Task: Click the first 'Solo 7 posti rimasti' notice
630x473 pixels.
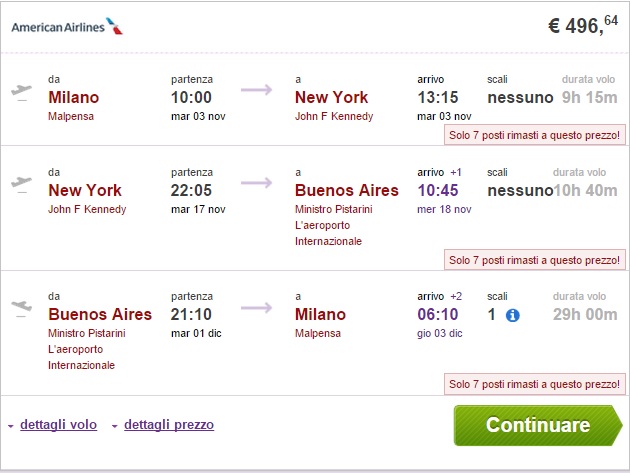Action: [x=534, y=134]
